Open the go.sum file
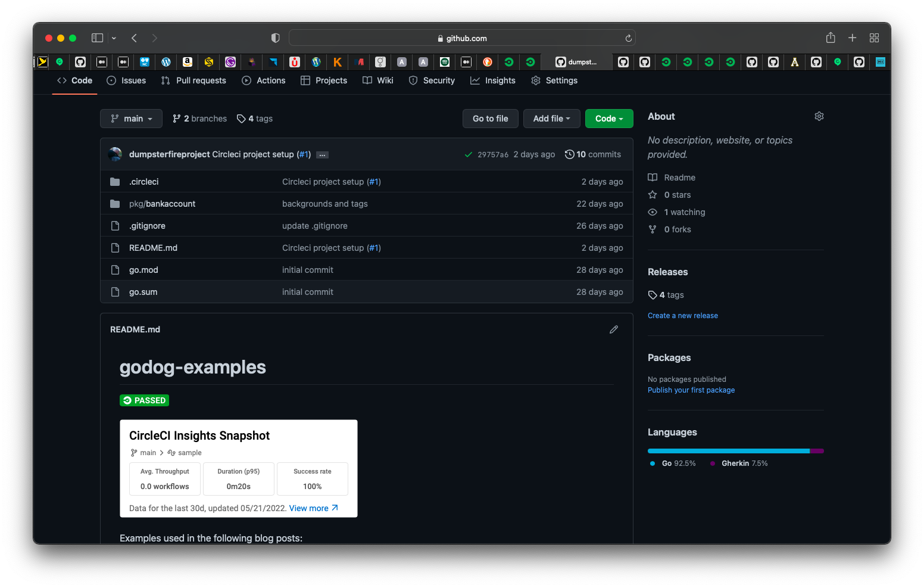Image resolution: width=924 pixels, height=588 pixels. [143, 292]
